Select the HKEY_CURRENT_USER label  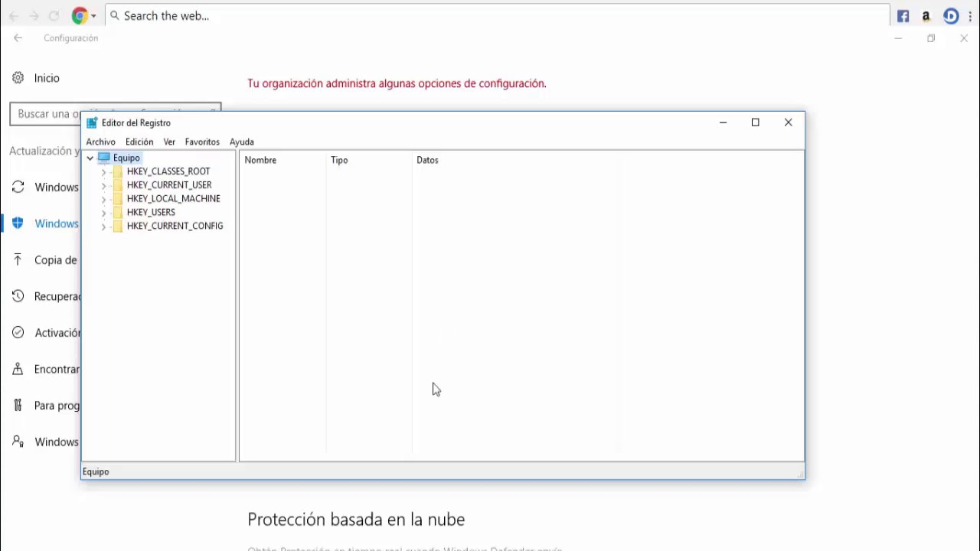click(x=169, y=185)
